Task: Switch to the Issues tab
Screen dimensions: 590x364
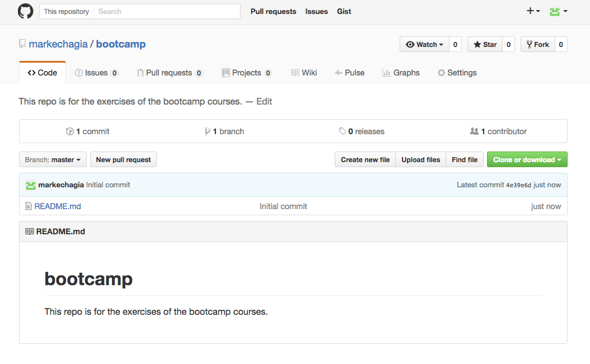Action: coord(97,73)
